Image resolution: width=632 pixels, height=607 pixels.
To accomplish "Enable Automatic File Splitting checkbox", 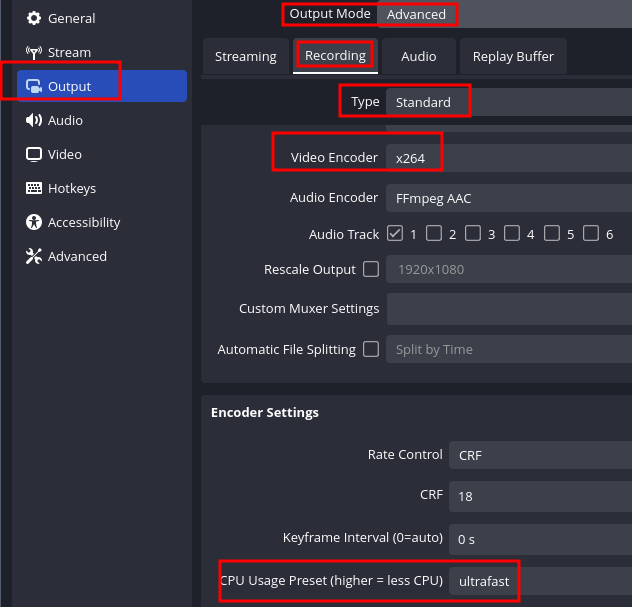I will tap(371, 349).
